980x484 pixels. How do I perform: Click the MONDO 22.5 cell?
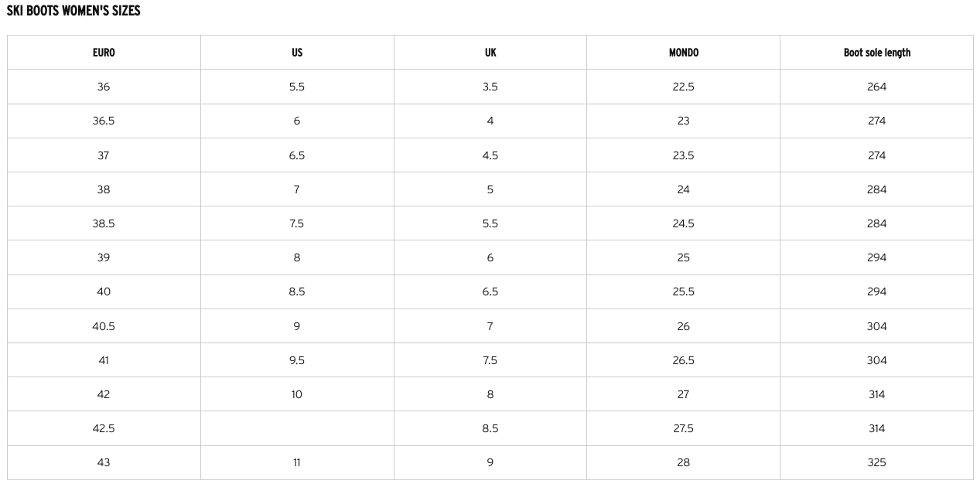click(683, 87)
